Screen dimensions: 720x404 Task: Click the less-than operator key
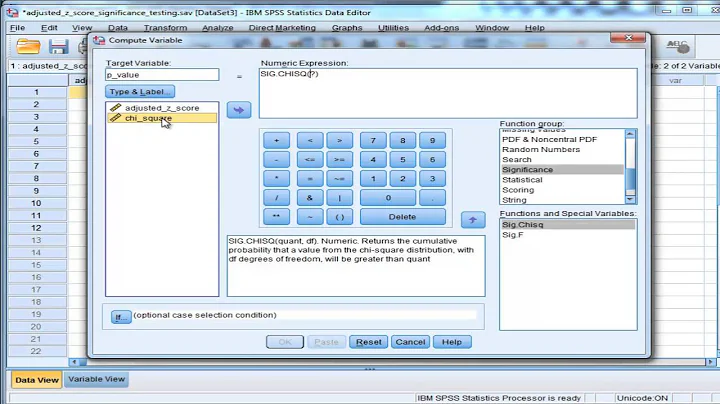[x=310, y=140]
